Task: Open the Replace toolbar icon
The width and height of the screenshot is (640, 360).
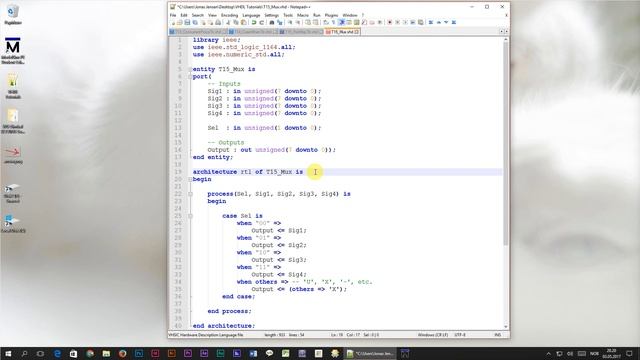Action: (x=280, y=22)
